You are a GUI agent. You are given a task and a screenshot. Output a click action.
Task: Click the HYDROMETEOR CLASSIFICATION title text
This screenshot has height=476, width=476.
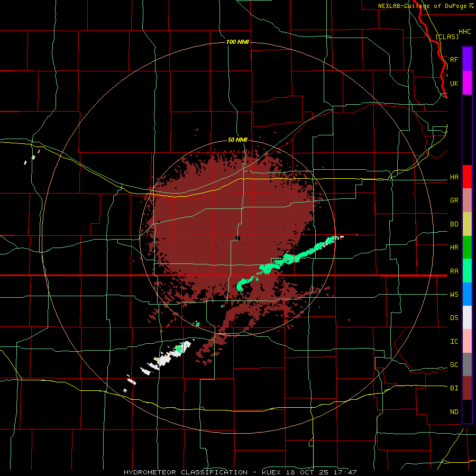pos(186,472)
